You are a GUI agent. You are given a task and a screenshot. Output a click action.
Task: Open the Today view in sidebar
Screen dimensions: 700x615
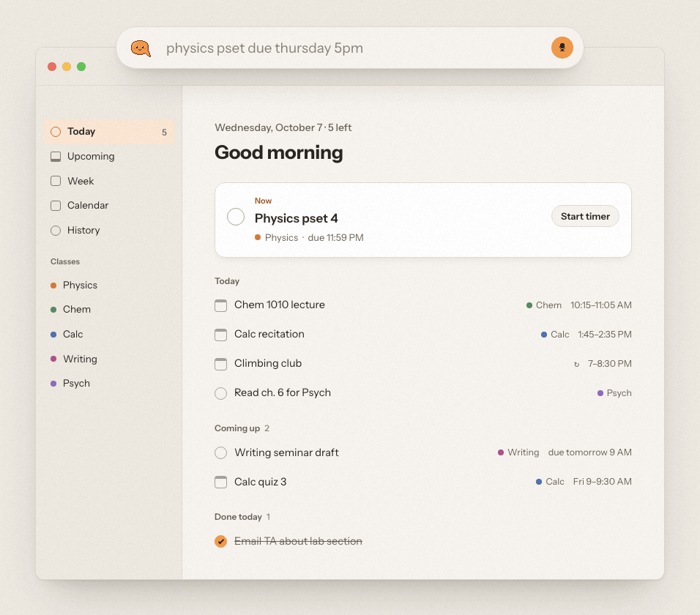coord(108,132)
